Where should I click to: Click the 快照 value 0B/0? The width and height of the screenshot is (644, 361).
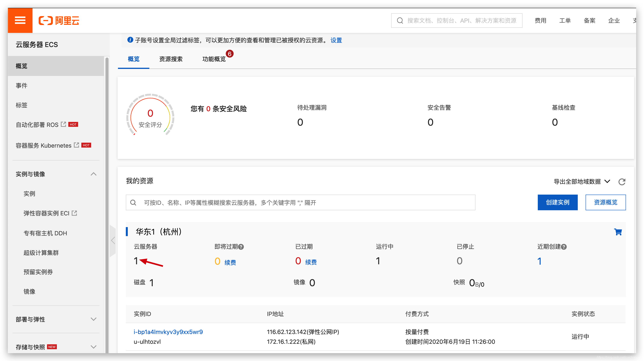(476, 283)
